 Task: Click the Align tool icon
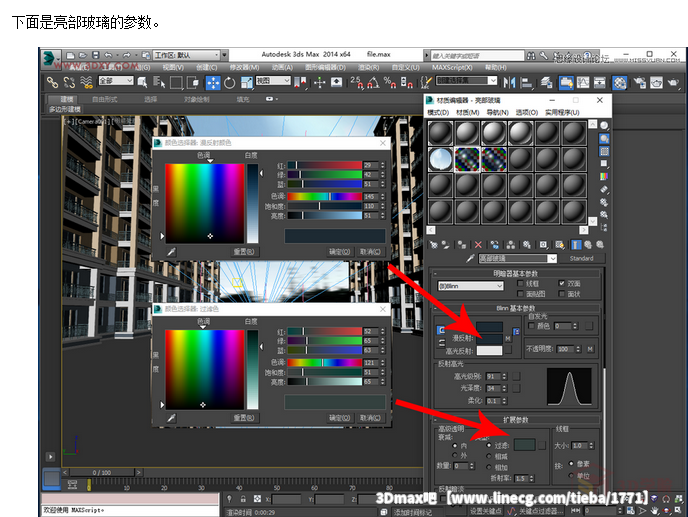click(526, 82)
